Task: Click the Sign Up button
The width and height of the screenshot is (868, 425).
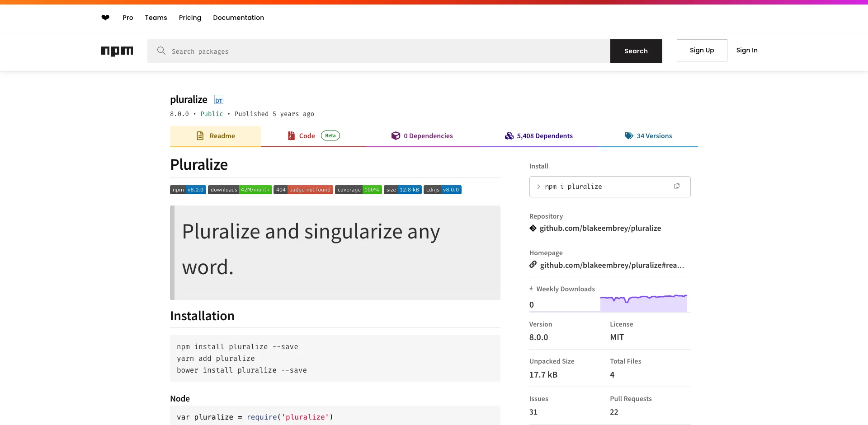Action: [x=702, y=50]
